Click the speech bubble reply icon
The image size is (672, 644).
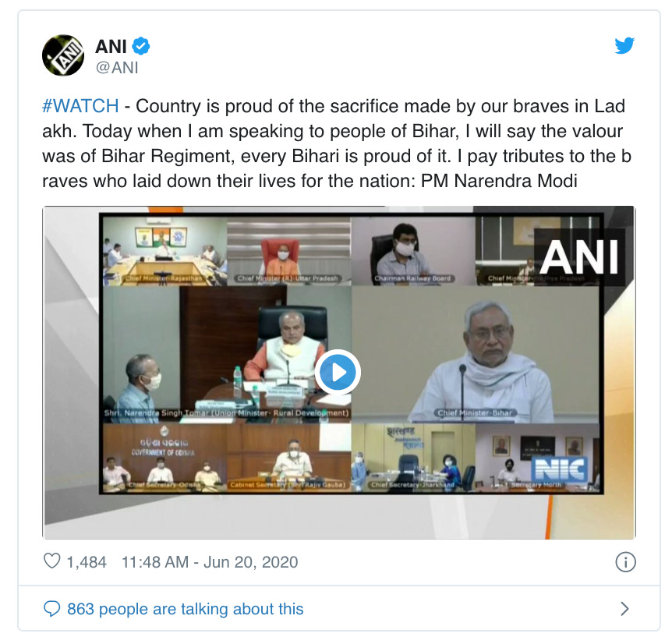pos(52,608)
